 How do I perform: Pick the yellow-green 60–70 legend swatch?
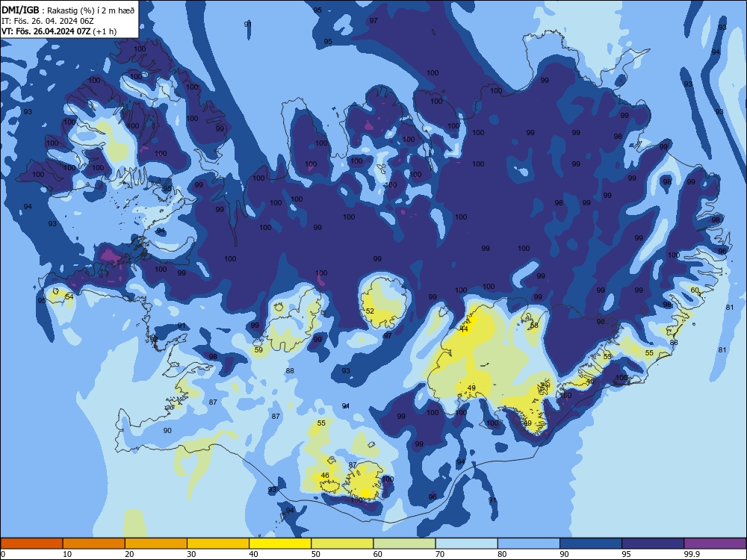[404, 544]
